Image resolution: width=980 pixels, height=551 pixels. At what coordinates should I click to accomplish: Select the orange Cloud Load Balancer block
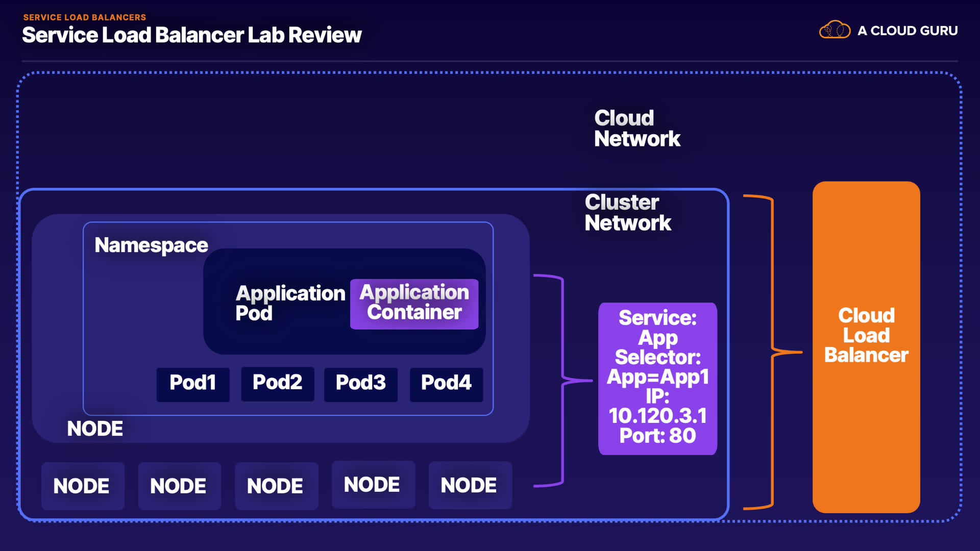pos(866,347)
